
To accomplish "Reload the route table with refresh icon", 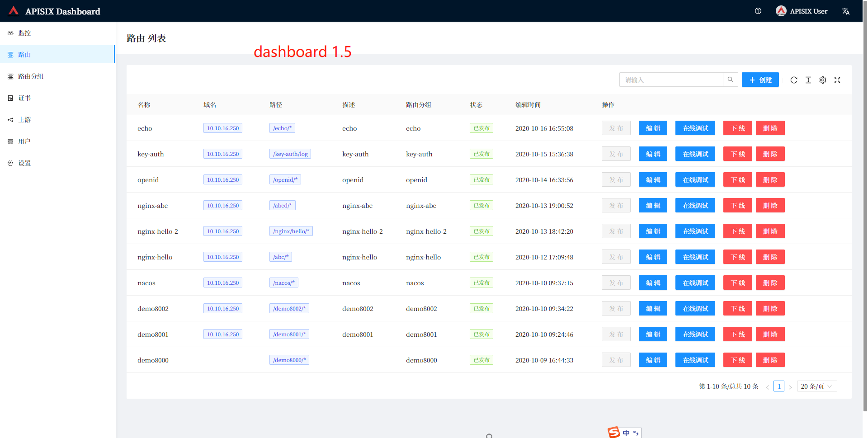I will pyautogui.click(x=794, y=80).
